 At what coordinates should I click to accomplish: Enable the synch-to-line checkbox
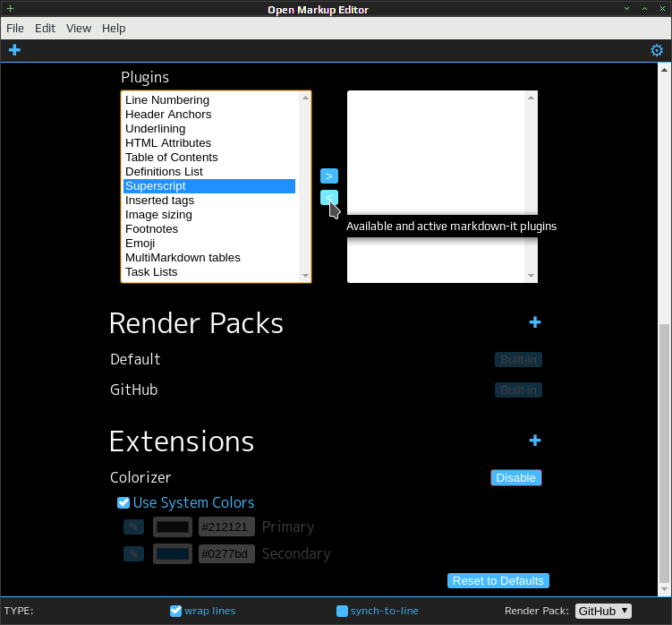click(x=342, y=611)
